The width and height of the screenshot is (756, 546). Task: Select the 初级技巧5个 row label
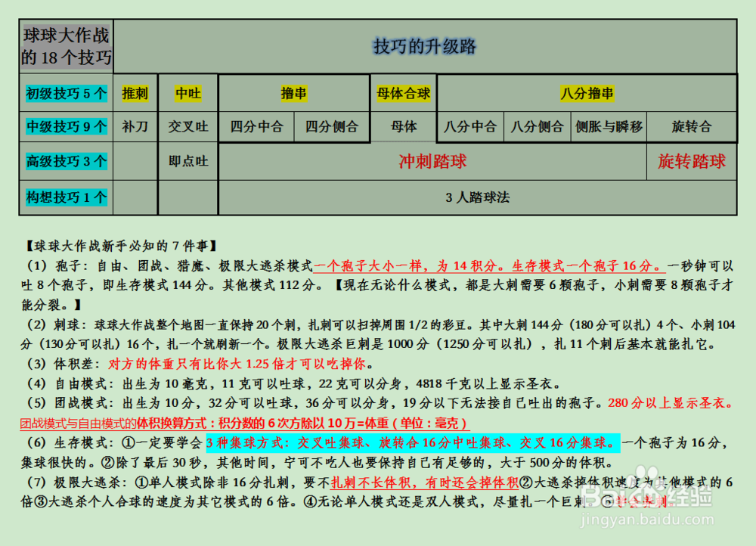tap(65, 92)
